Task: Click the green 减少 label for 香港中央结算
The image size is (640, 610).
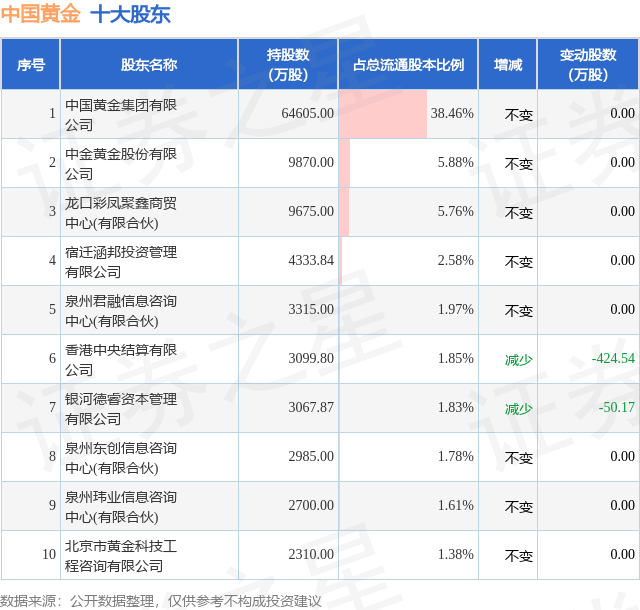Action: 518,360
